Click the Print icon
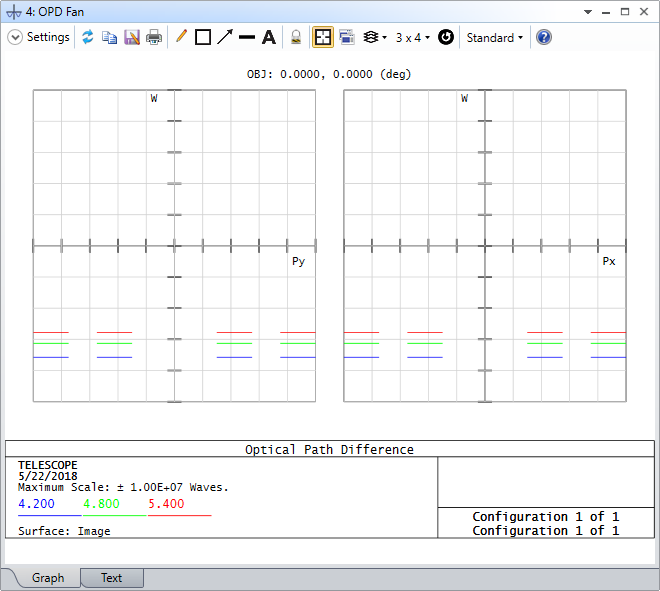Viewport: 660px width, 591px height. 154,37
